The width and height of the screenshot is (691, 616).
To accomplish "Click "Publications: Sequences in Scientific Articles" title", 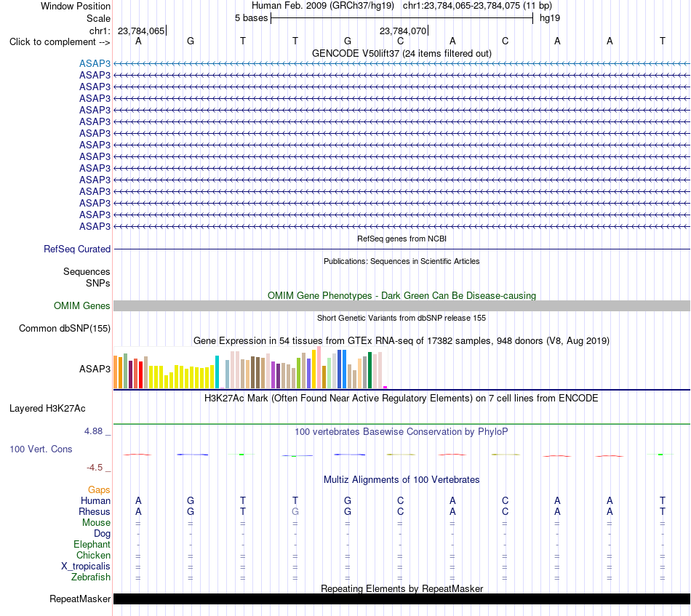I will 402,261.
